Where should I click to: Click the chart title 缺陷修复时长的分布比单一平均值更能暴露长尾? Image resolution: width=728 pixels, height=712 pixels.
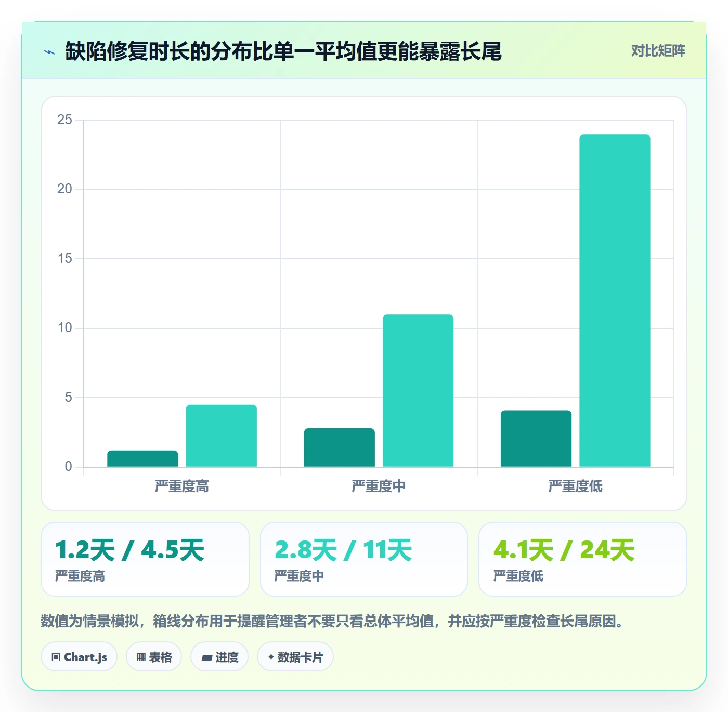point(283,51)
